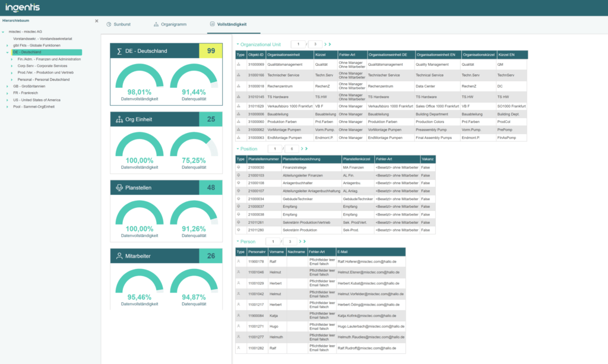Viewport: 608px width, 364px height.
Task: Collapse the Organizational Unit section
Action: coord(237,45)
